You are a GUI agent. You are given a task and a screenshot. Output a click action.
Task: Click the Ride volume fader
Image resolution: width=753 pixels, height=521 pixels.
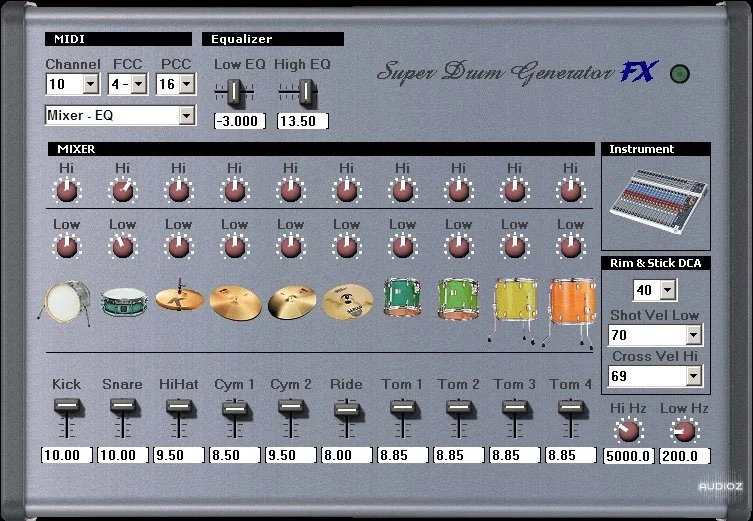347,410
